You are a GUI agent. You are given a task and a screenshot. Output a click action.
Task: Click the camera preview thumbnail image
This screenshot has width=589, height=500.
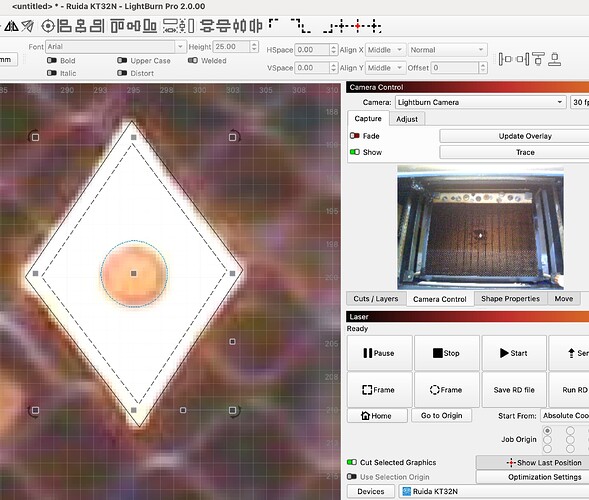[x=480, y=227]
